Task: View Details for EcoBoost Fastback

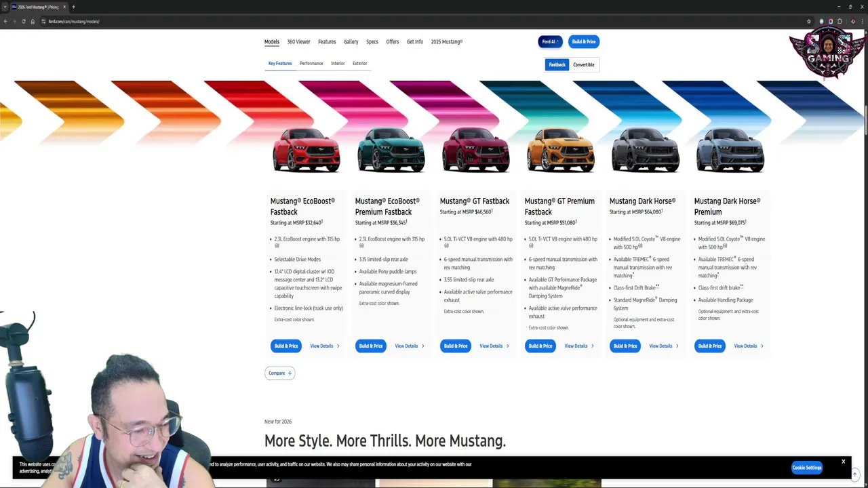Action: (325, 346)
